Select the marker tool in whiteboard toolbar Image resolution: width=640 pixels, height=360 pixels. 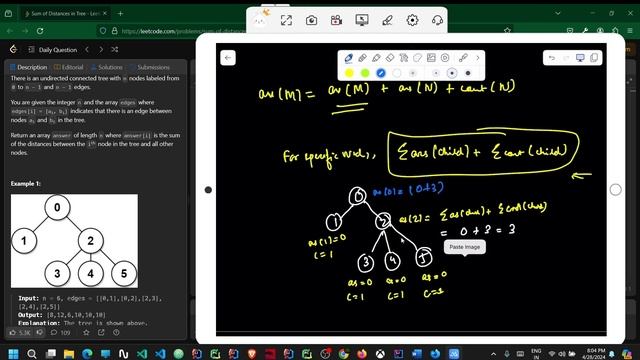362,58
